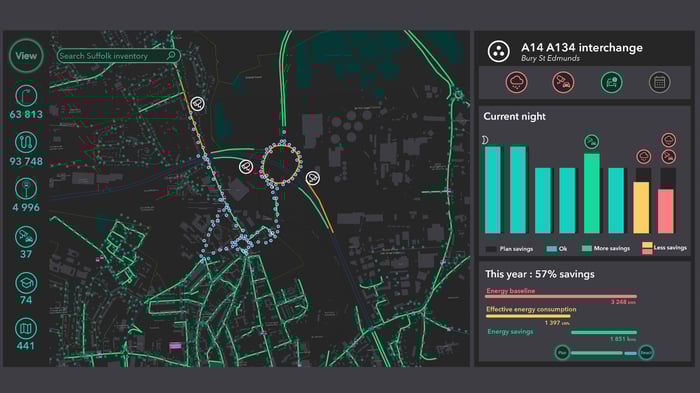Click the moon icon above the first bar
Image resolution: width=700 pixels, height=393 pixels.
coord(485,140)
